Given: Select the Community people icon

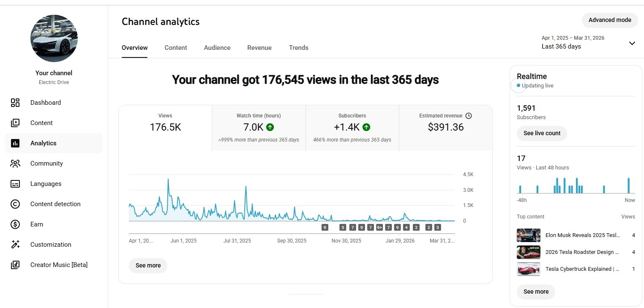Looking at the screenshot, I should pos(15,164).
